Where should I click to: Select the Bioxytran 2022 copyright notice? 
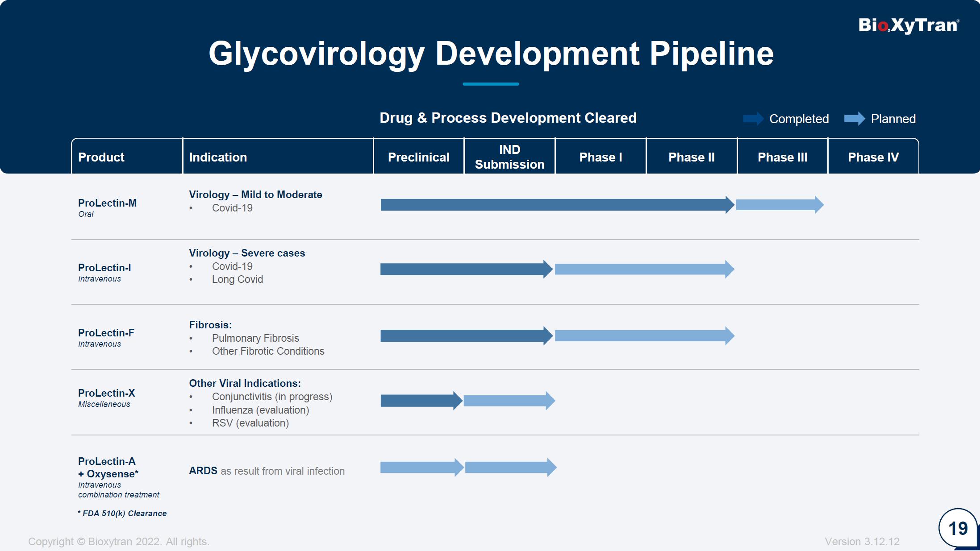(119, 542)
